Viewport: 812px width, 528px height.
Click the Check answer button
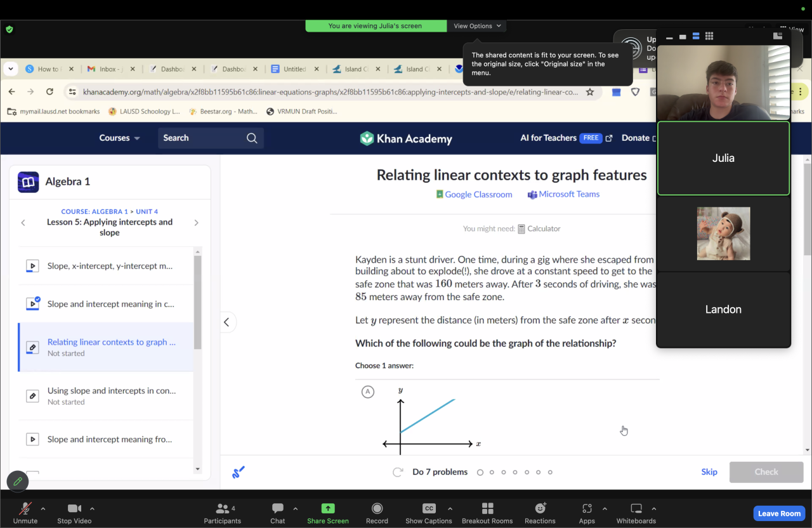pos(766,472)
